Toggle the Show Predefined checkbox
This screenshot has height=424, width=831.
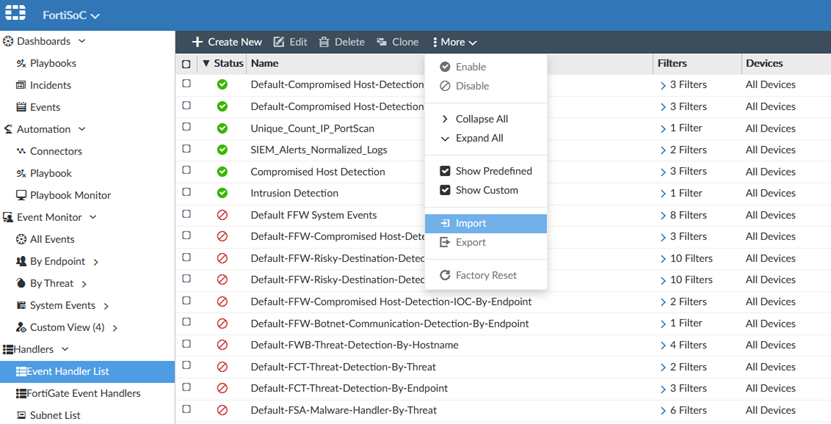(x=445, y=171)
